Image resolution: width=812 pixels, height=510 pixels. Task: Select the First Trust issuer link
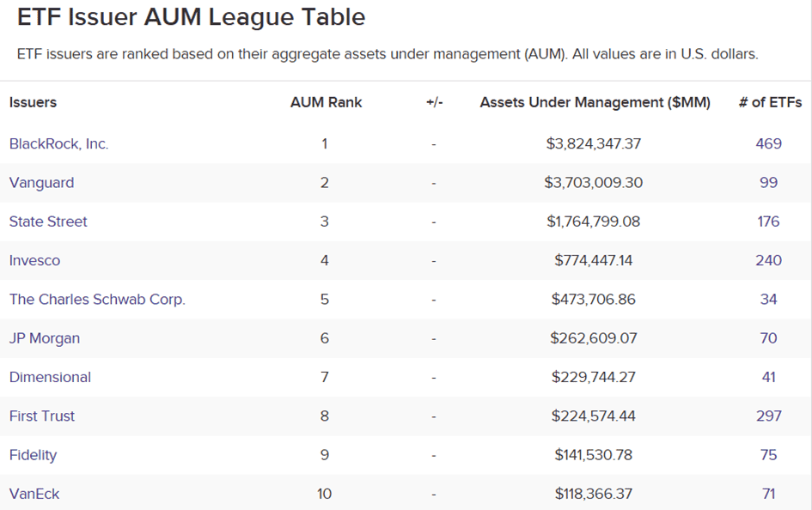[42, 416]
